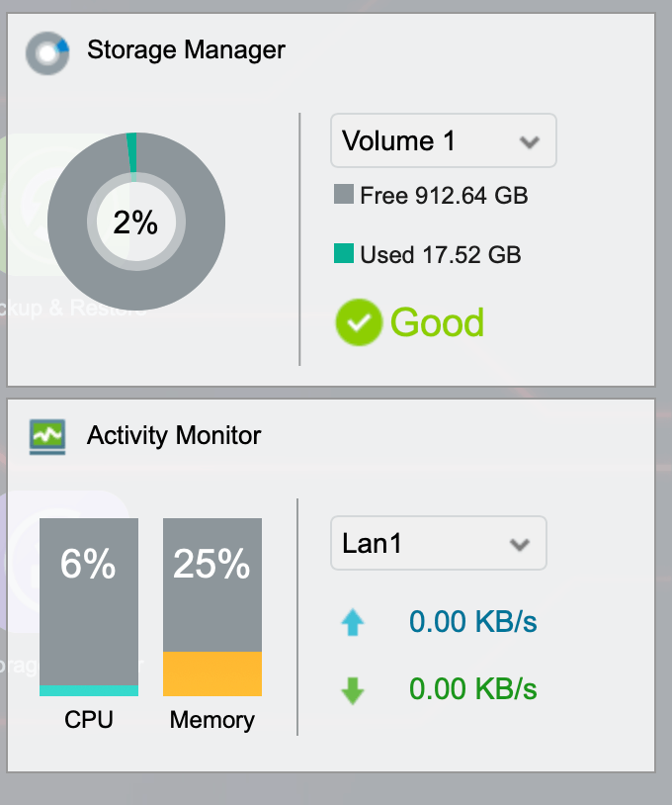Open the Storage Manager widget title

click(186, 50)
